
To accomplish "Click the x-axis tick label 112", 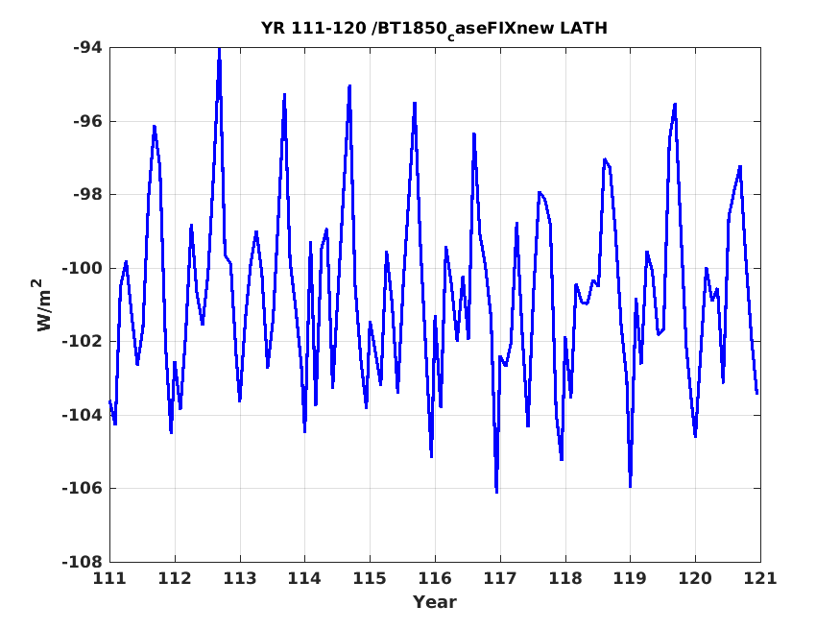I will tap(175, 578).
